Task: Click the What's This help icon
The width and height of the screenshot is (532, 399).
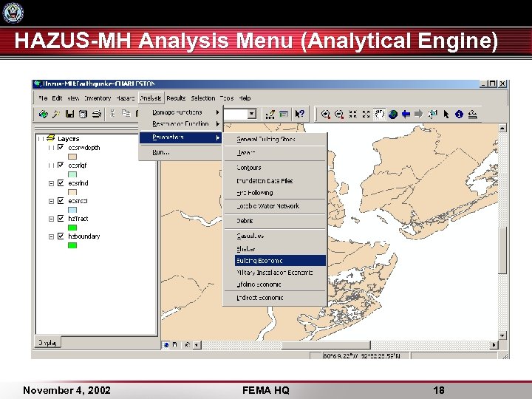Action: click(299, 114)
